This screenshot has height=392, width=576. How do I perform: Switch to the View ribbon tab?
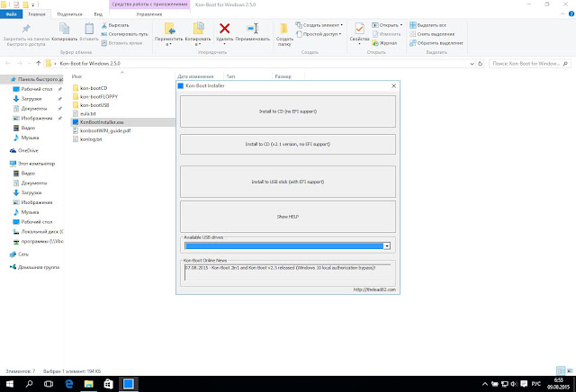(x=98, y=14)
